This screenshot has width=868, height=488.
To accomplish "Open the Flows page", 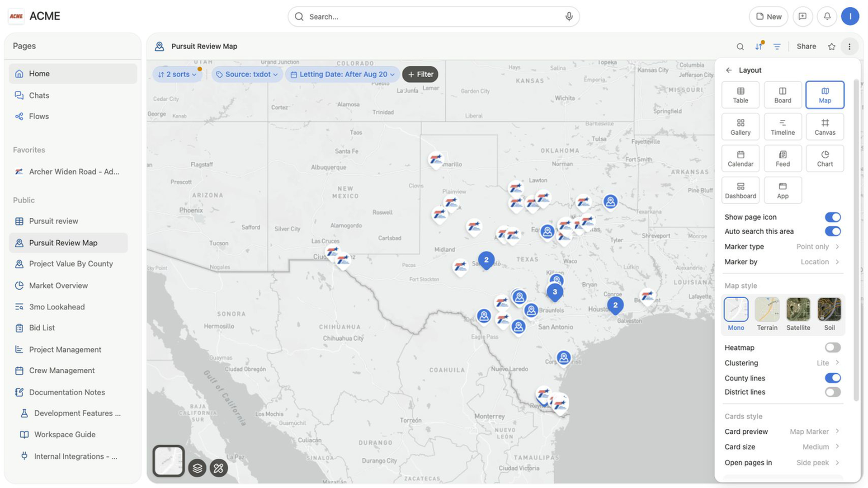I will (x=73, y=117).
